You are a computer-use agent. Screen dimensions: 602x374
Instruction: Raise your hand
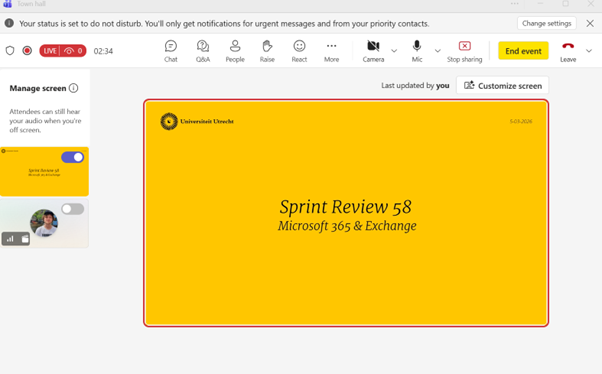pyautogui.click(x=267, y=51)
